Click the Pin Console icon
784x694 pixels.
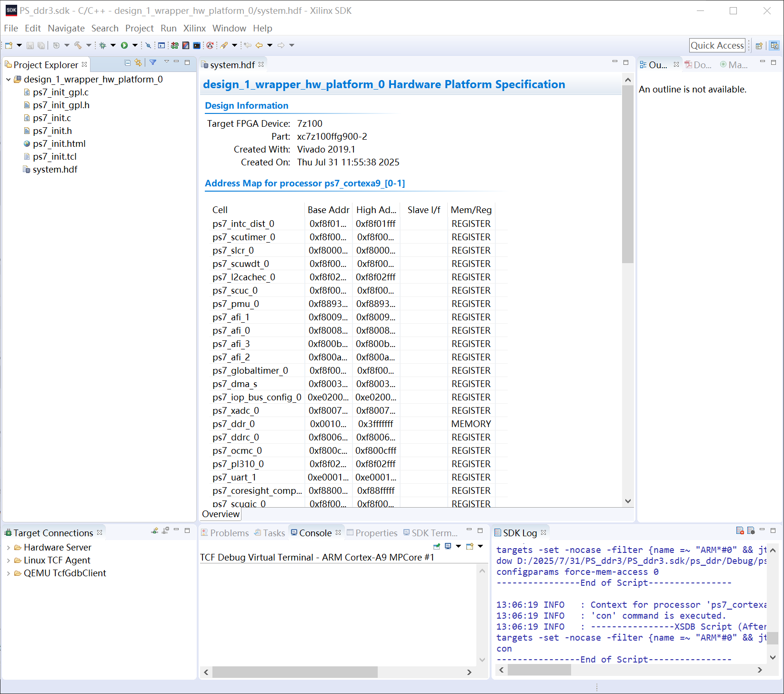[437, 546]
